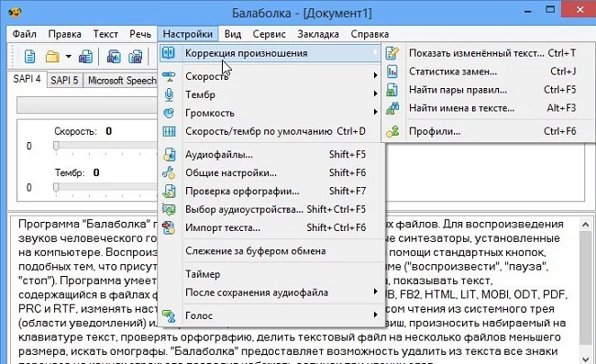The image size is (596, 364).
Task: Click the Скорость menu icon
Action: click(x=169, y=76)
